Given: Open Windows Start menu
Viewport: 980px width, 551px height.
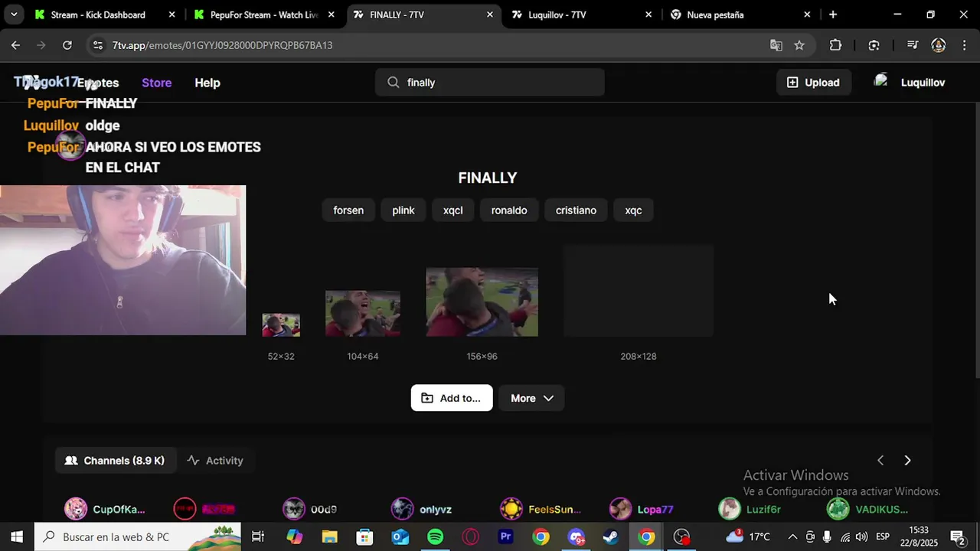Looking at the screenshot, I should coord(17,537).
